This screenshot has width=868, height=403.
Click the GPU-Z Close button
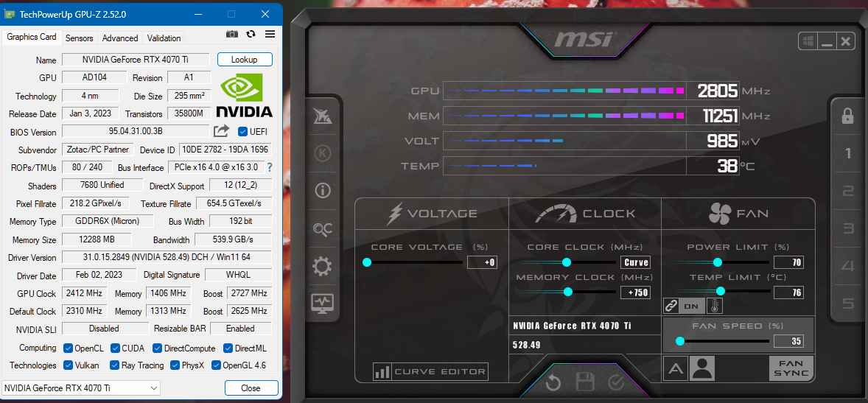click(251, 388)
